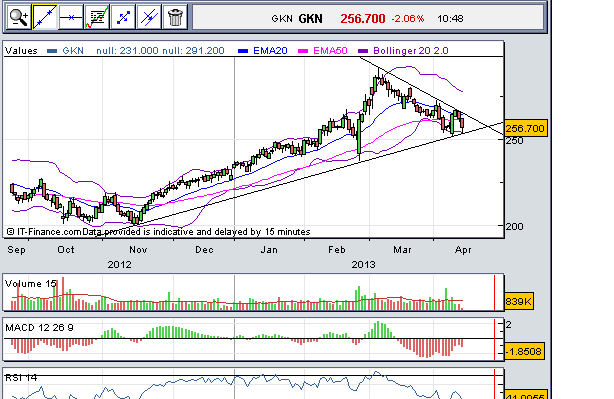Select the MACD 12 26 9 panel title

(39, 327)
